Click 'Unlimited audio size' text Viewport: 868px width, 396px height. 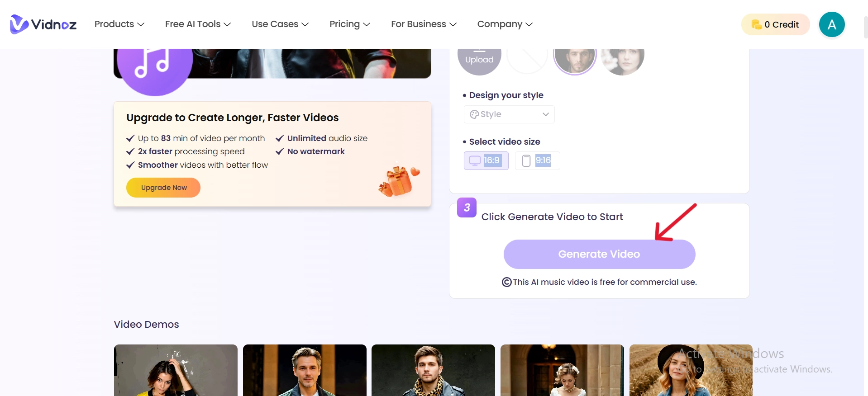pos(327,138)
